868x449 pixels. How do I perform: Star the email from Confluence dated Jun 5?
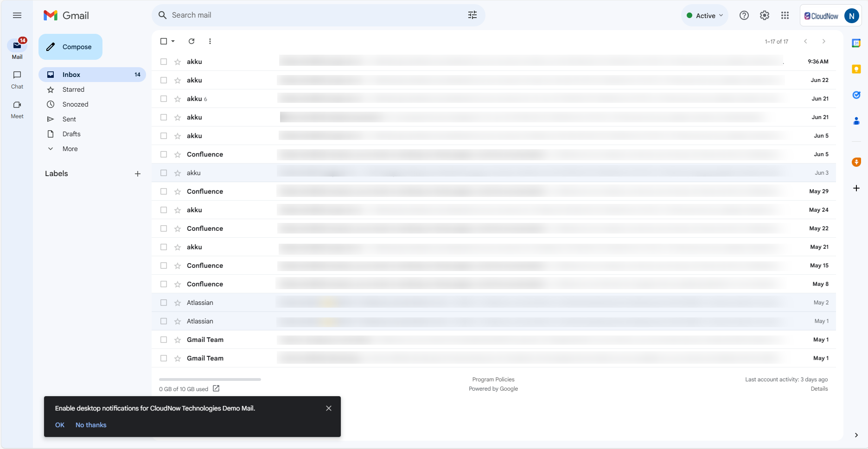pyautogui.click(x=177, y=154)
